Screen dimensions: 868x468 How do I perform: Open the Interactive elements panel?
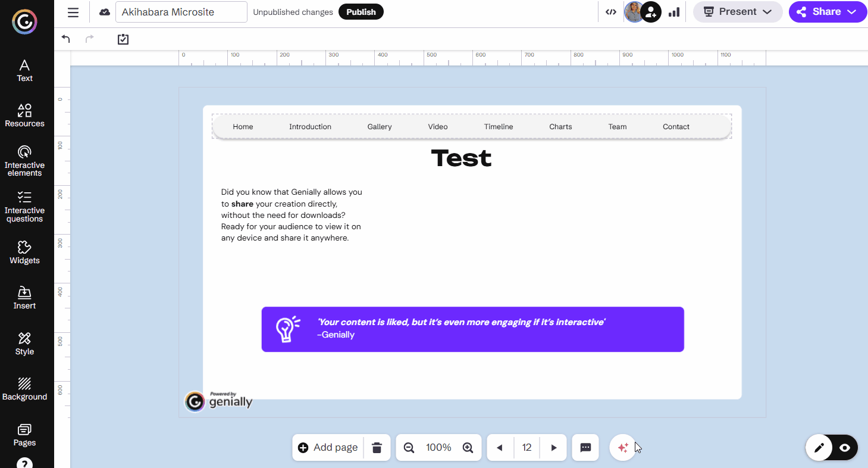[24, 161]
